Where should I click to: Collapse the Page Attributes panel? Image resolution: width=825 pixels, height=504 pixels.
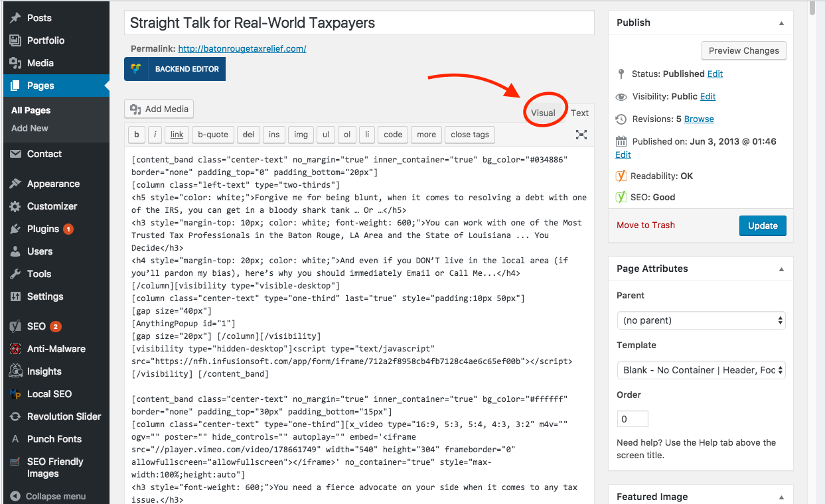pos(781,269)
